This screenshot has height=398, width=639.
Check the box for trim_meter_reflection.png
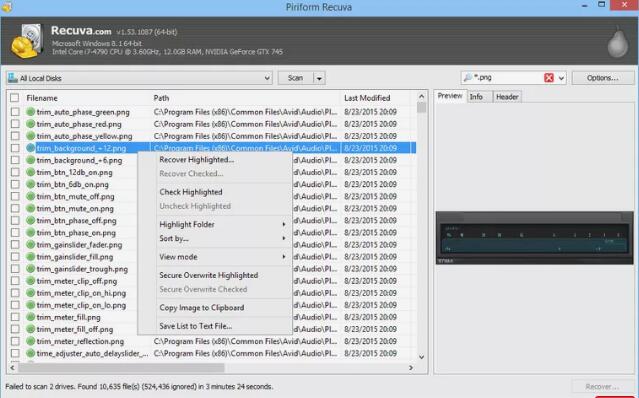(15, 341)
